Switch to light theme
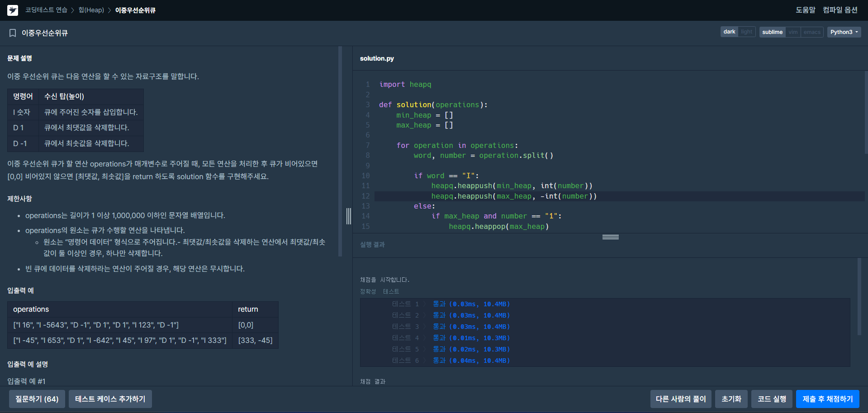The image size is (868, 413). 746,32
